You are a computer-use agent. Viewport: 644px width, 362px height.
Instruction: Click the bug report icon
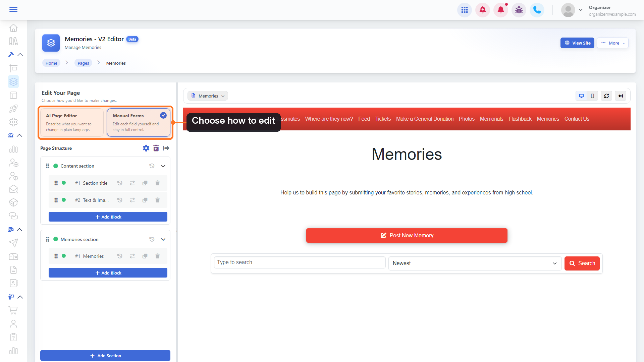(519, 10)
